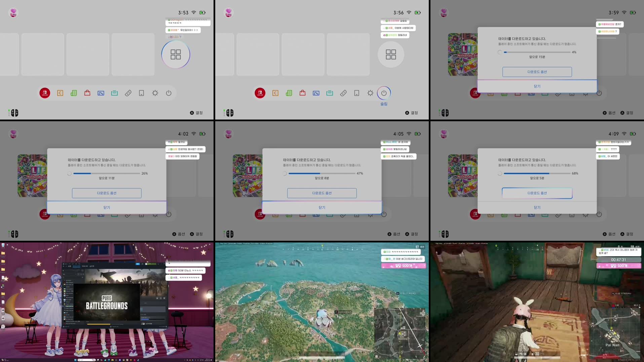Open GameChat C icon in 3:56 screen
Viewport: 644px width, 362px height.
pos(275,93)
